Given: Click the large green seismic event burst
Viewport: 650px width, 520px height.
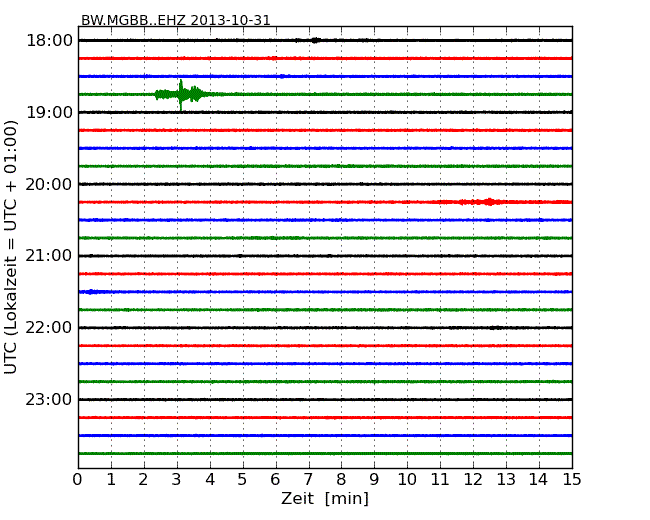Looking at the screenshot, I should [x=182, y=95].
